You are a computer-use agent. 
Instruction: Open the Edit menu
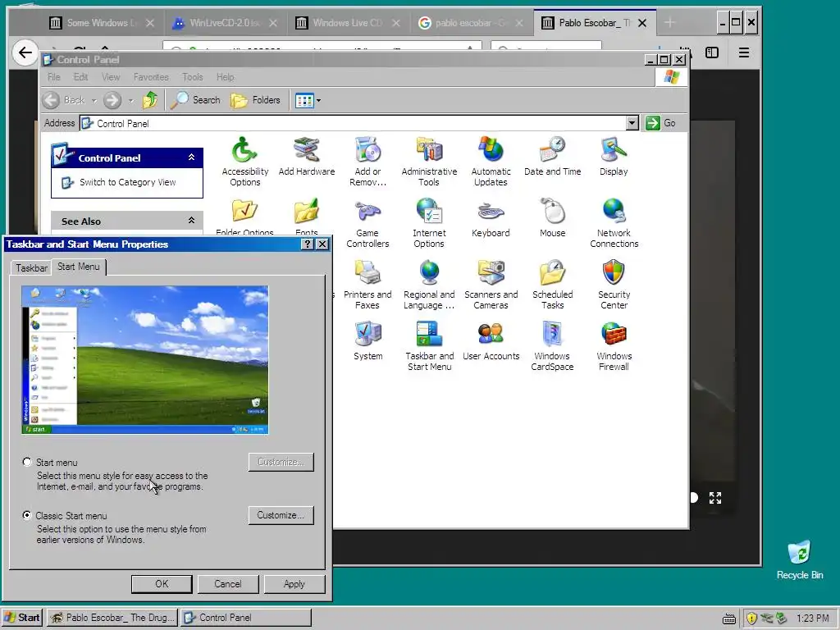tap(80, 77)
